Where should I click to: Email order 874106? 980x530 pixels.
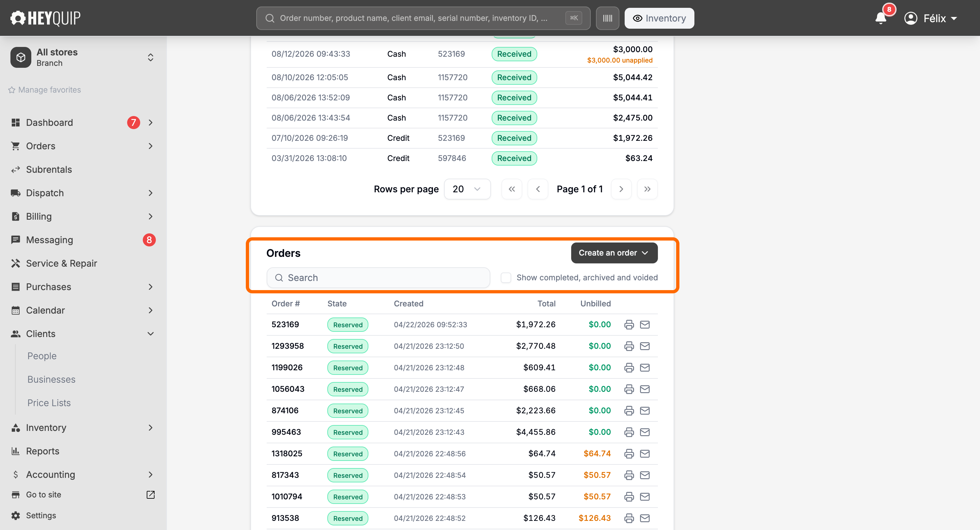point(645,410)
